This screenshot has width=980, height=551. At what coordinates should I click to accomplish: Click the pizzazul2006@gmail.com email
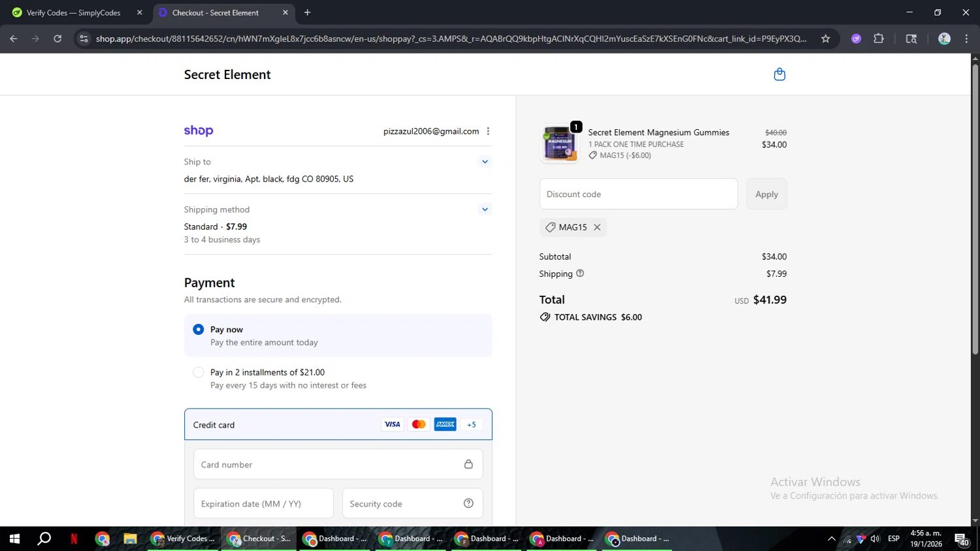431,131
